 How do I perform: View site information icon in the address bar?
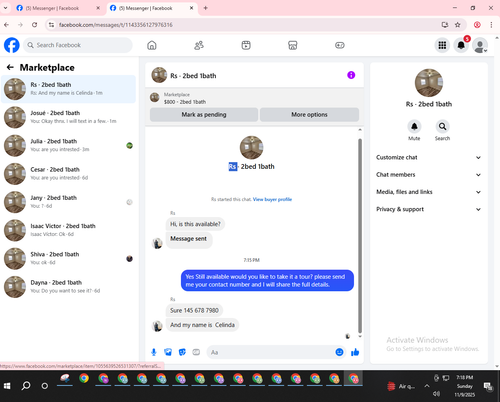51,25
